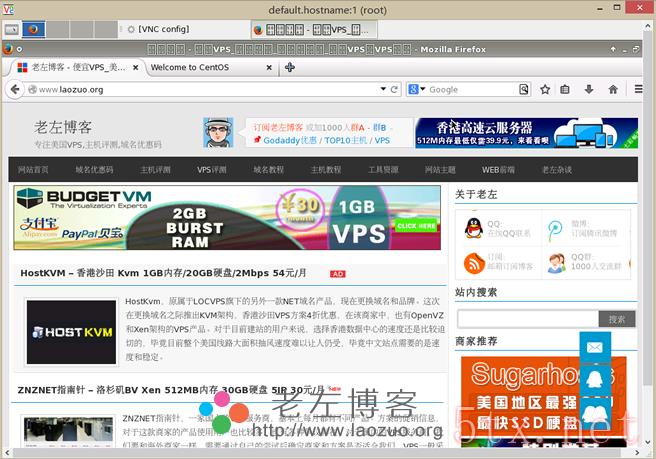Click the Firefox icon in window title bar
Screen dimensions: 656x459
coord(8,49)
